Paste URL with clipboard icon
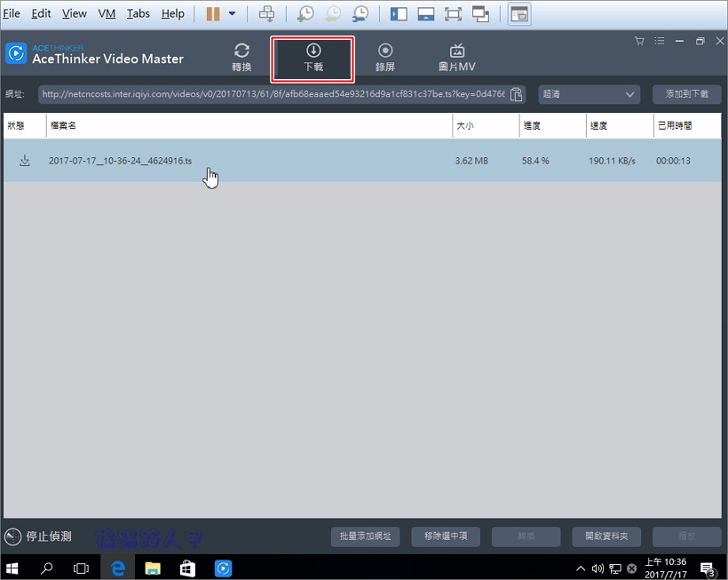Screen dimensions: 728x580 point(517,94)
